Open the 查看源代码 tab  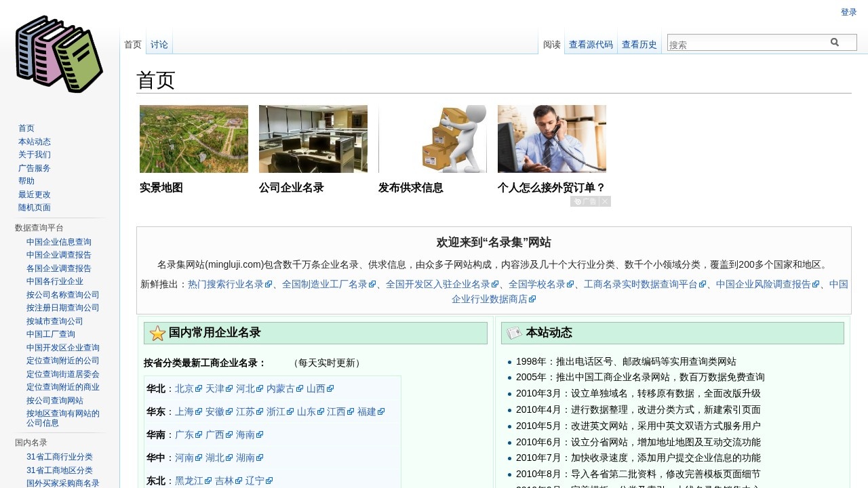[x=590, y=44]
